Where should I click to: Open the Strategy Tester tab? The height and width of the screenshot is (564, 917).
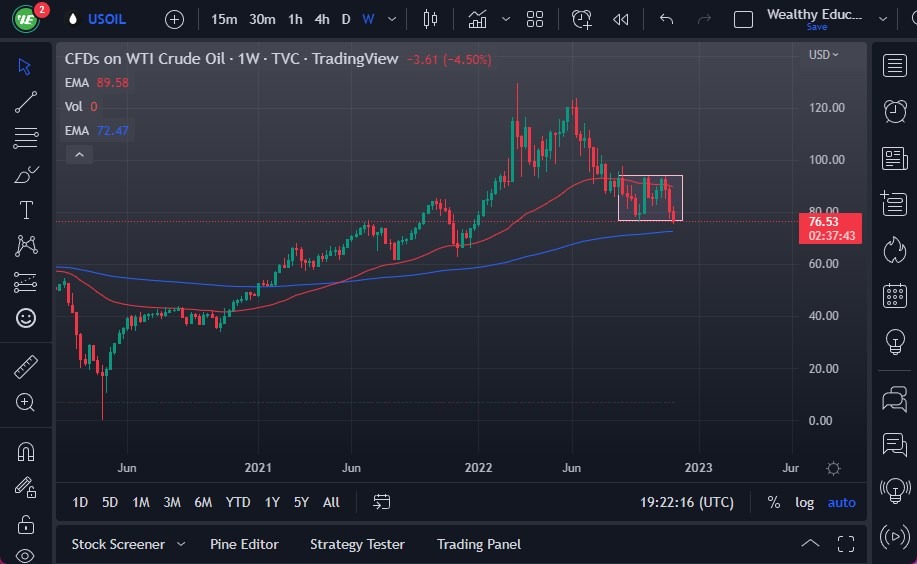tap(357, 544)
